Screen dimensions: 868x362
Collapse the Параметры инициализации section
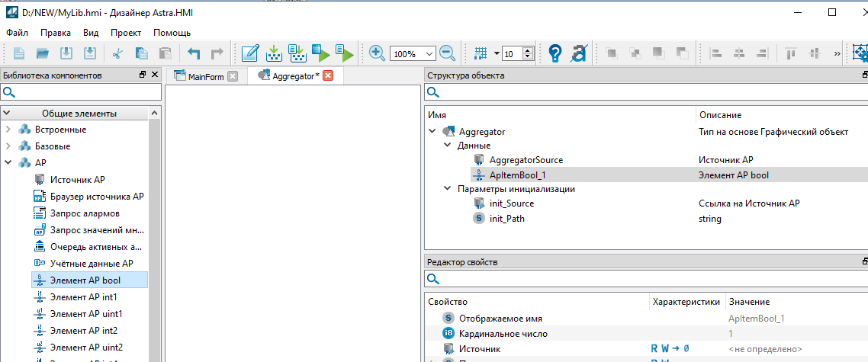(x=447, y=189)
